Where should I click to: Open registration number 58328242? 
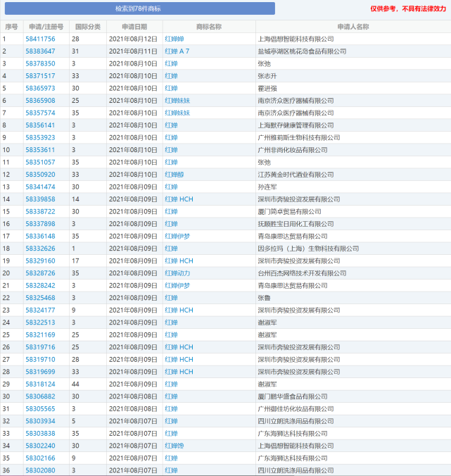[x=40, y=285]
